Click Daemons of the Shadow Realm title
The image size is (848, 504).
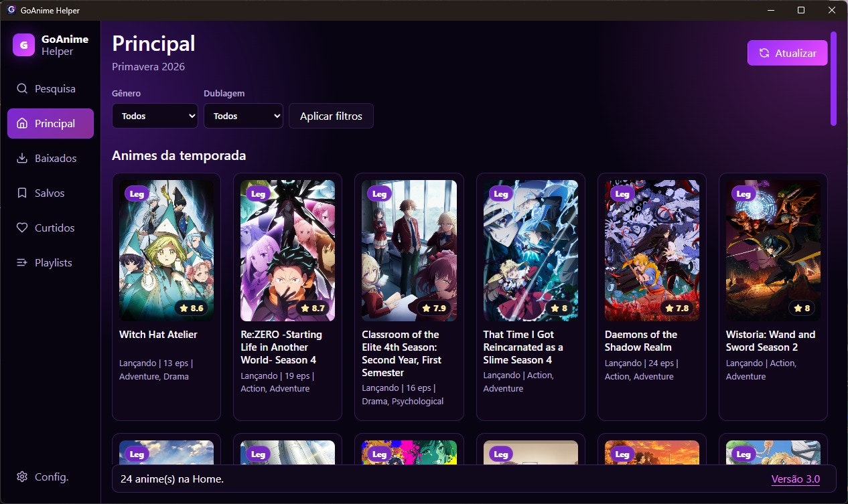641,341
